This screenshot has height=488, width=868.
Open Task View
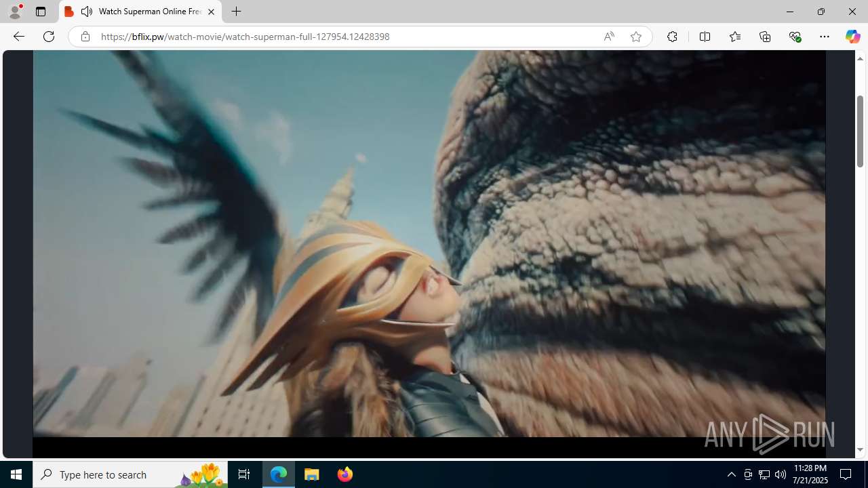244,474
